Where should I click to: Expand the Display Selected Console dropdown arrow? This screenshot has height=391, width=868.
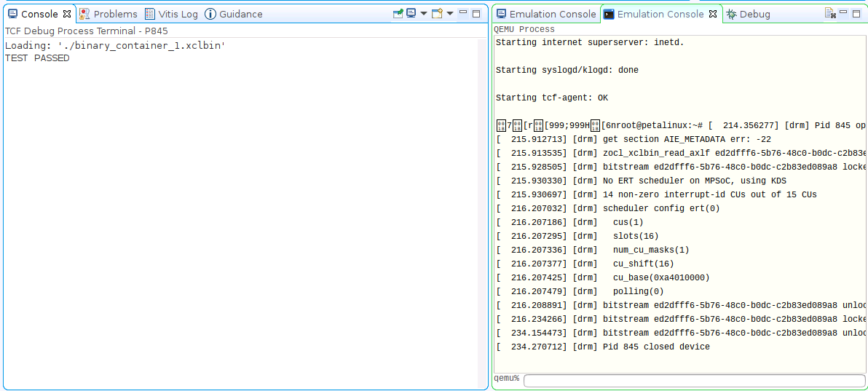point(423,14)
